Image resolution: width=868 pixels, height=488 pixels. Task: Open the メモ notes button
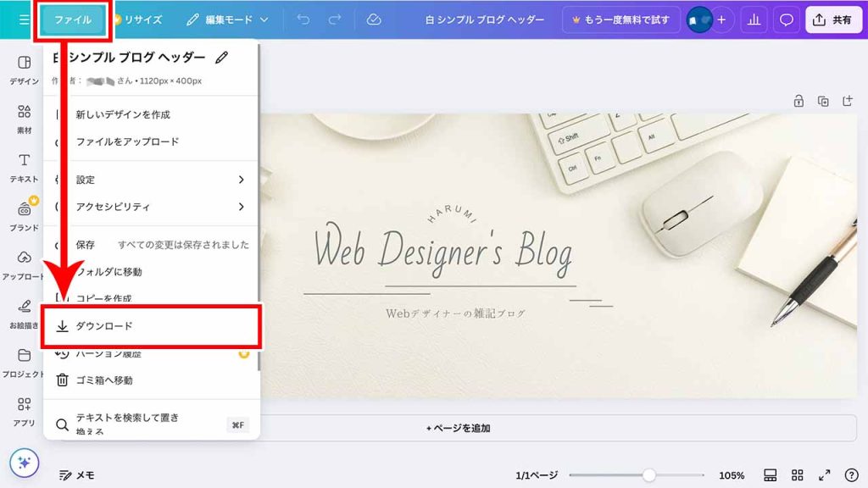tap(77, 475)
